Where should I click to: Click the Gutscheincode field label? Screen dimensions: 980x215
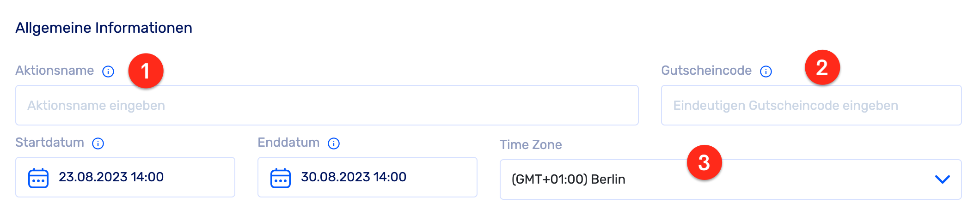[706, 71]
